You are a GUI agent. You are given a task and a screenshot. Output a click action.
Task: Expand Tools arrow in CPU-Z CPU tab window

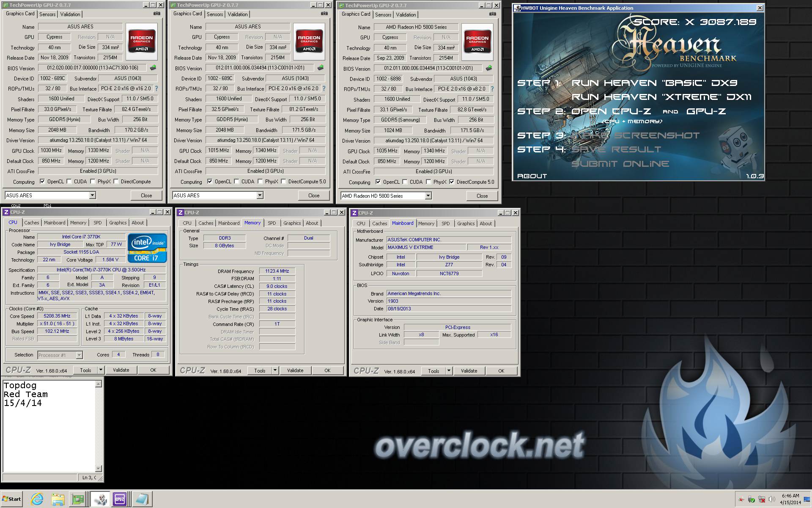point(101,370)
